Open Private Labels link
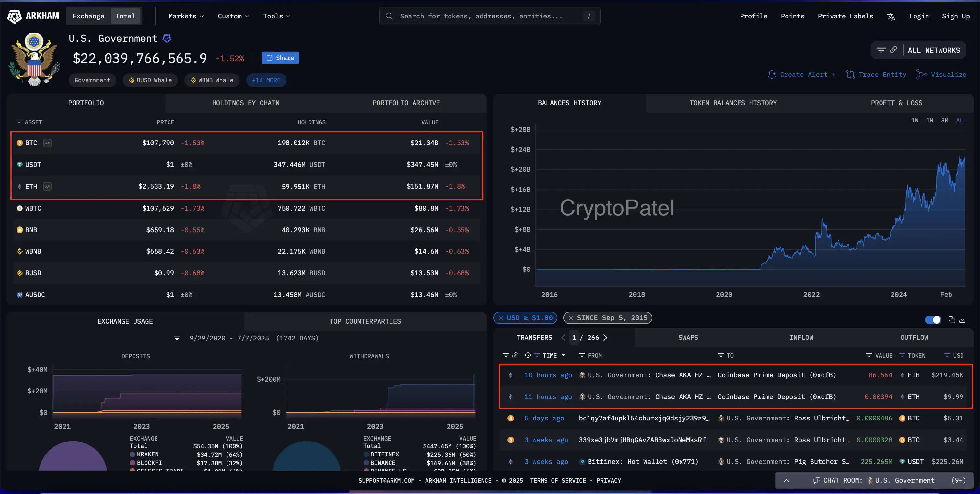This screenshot has width=980, height=494. (x=845, y=16)
